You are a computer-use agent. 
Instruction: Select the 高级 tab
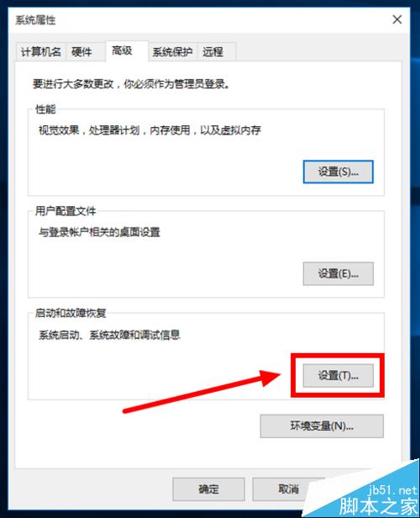(127, 50)
